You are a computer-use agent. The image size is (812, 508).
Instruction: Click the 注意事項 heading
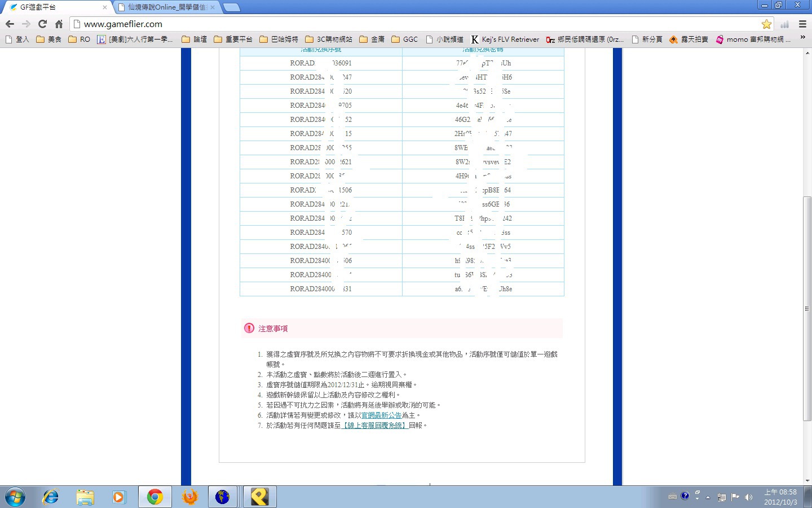click(x=273, y=329)
